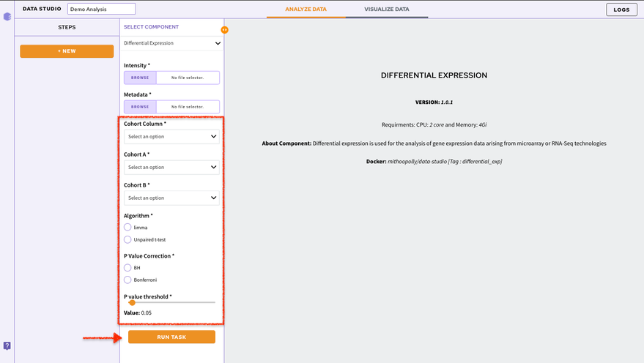Browse for the Intensity file
This screenshot has width=644, height=363.
140,78
